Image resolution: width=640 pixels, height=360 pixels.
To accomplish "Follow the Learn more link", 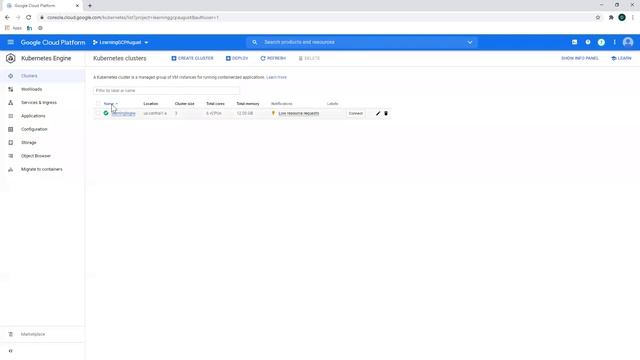I will 276,77.
